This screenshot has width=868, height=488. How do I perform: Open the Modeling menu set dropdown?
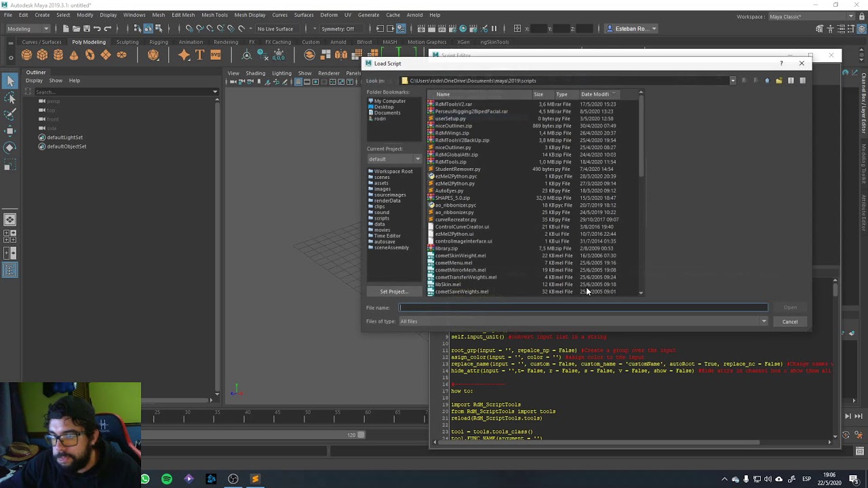click(x=27, y=28)
